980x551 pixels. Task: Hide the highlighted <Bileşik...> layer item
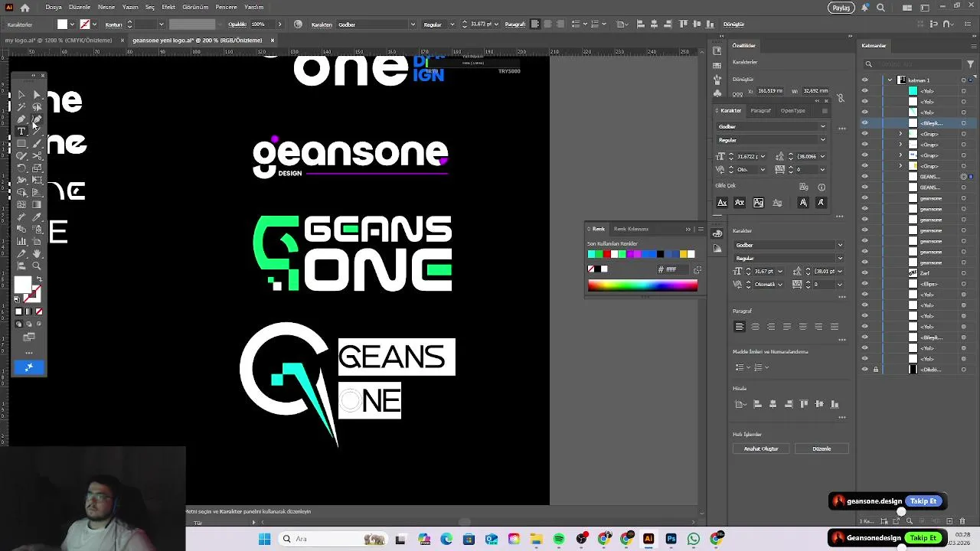[x=865, y=123]
